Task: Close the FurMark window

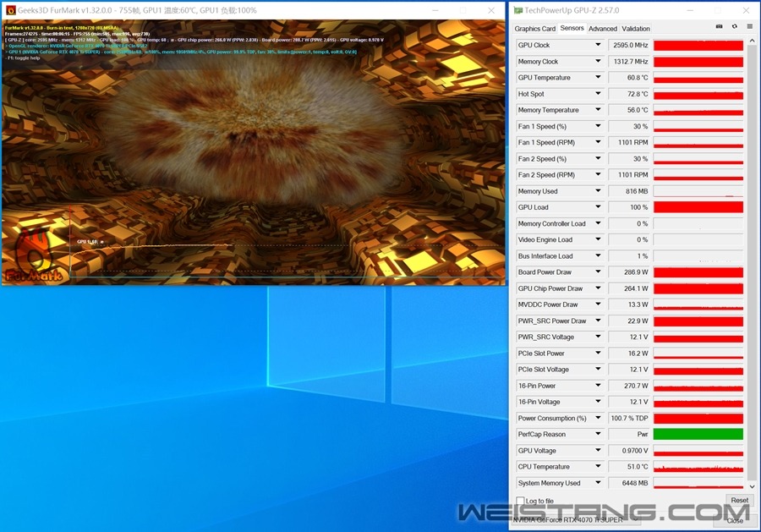Action: point(491,10)
